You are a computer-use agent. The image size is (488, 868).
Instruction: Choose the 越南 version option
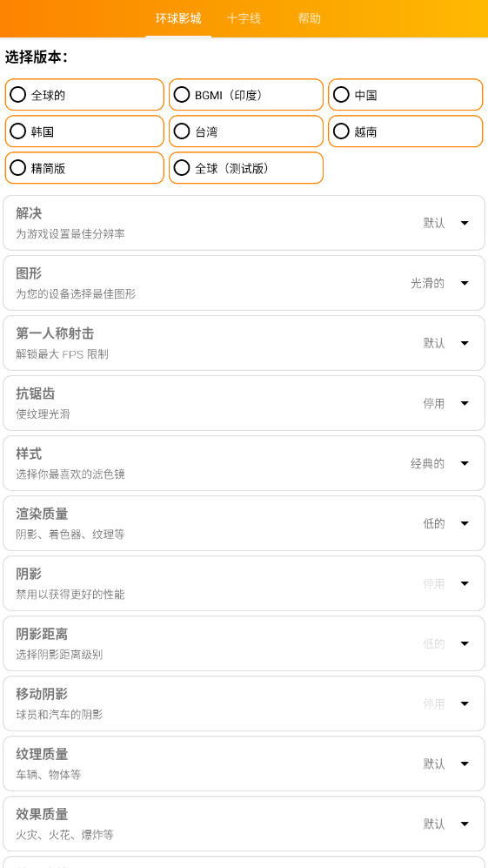[405, 131]
